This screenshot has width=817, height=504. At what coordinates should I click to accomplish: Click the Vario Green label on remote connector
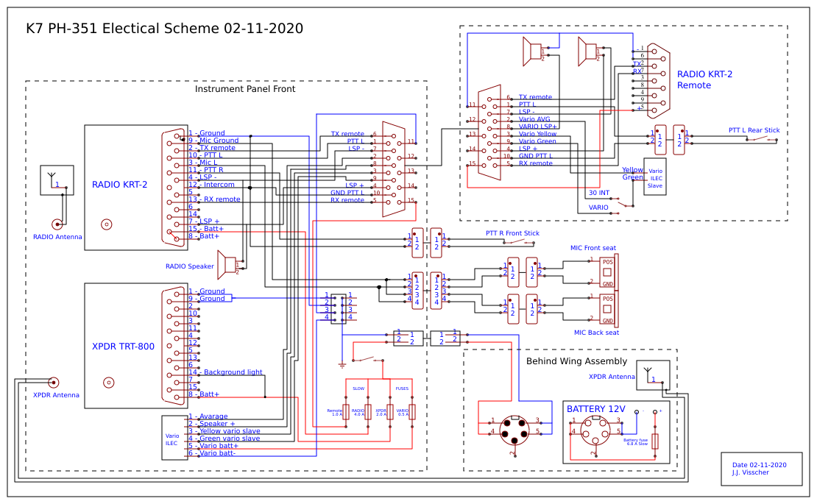tap(537, 141)
